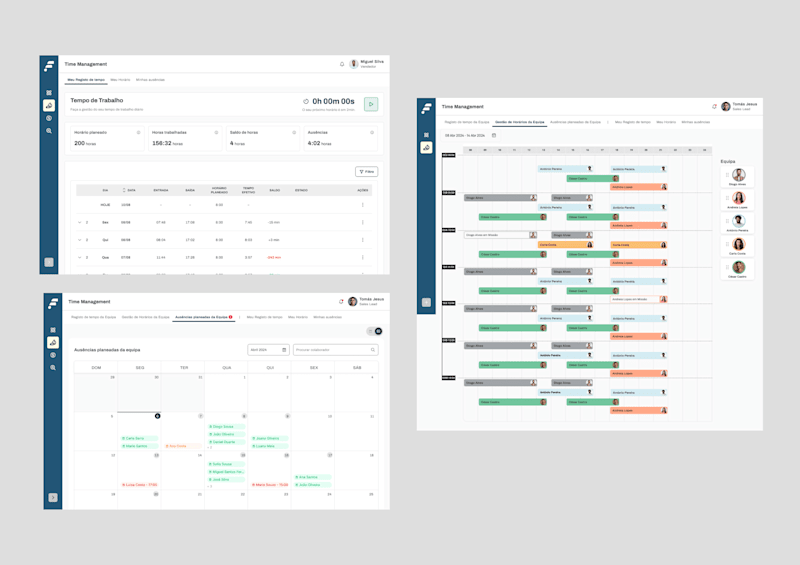This screenshot has width=800, height=565.
Task: Start the work timer play button
Action: click(371, 104)
